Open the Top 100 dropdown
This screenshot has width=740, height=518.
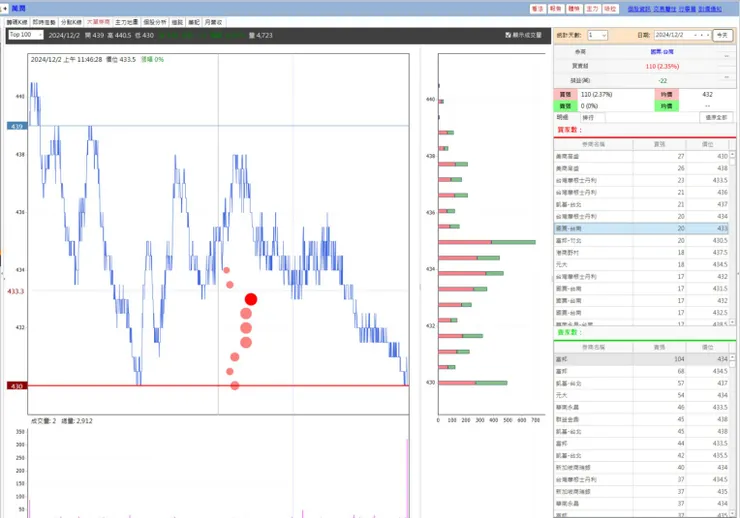[25, 35]
